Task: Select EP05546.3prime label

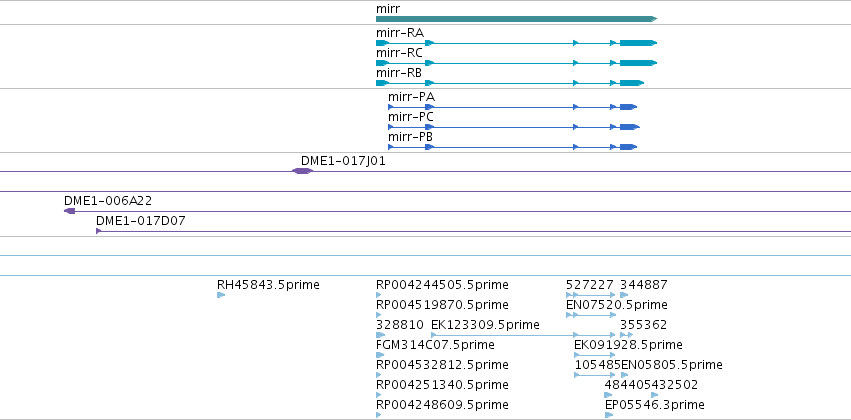Action: (x=655, y=405)
